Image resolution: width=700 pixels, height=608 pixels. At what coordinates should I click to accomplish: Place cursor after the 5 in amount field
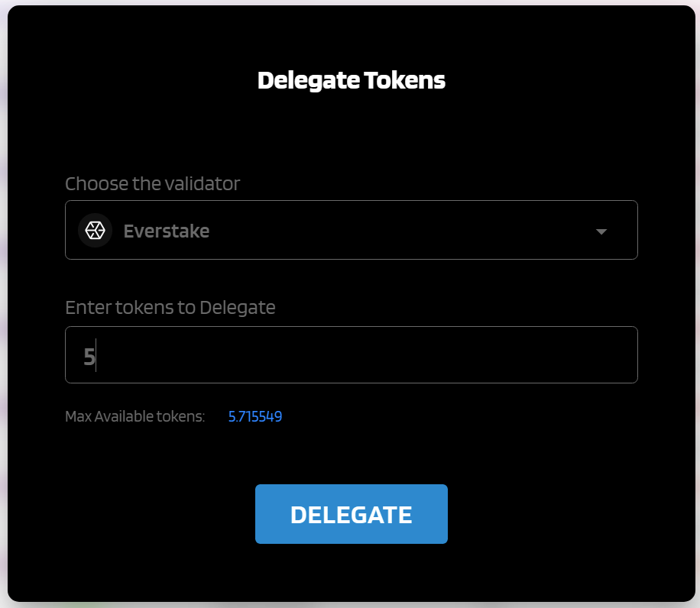click(x=96, y=355)
